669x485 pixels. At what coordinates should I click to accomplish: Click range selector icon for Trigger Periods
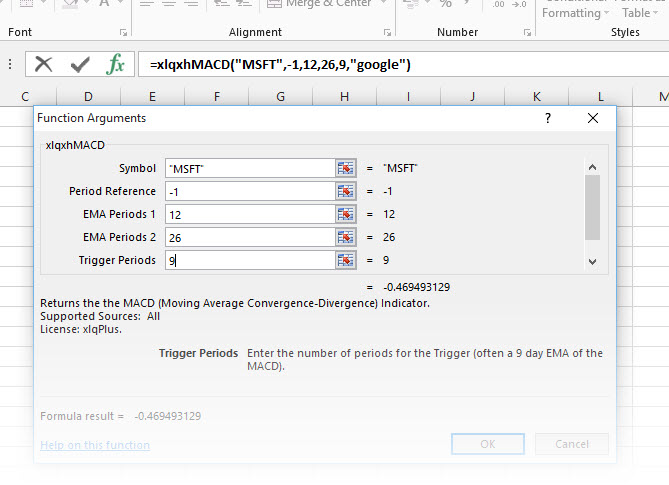click(346, 260)
